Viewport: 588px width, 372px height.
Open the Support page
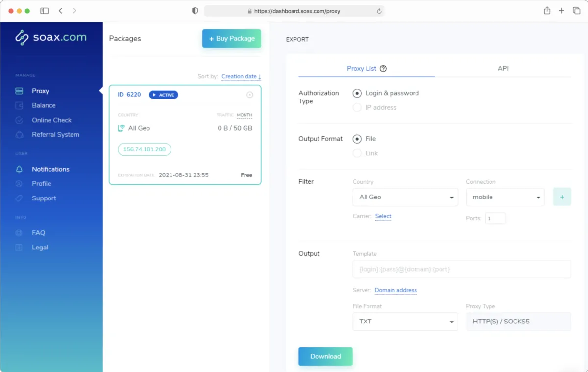(44, 198)
